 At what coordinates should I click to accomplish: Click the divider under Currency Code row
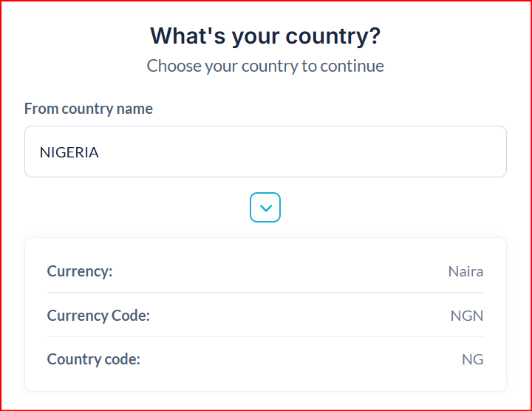(265, 337)
